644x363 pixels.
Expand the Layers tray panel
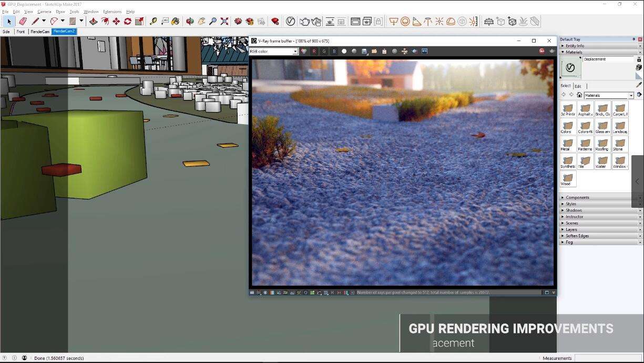pos(571,229)
